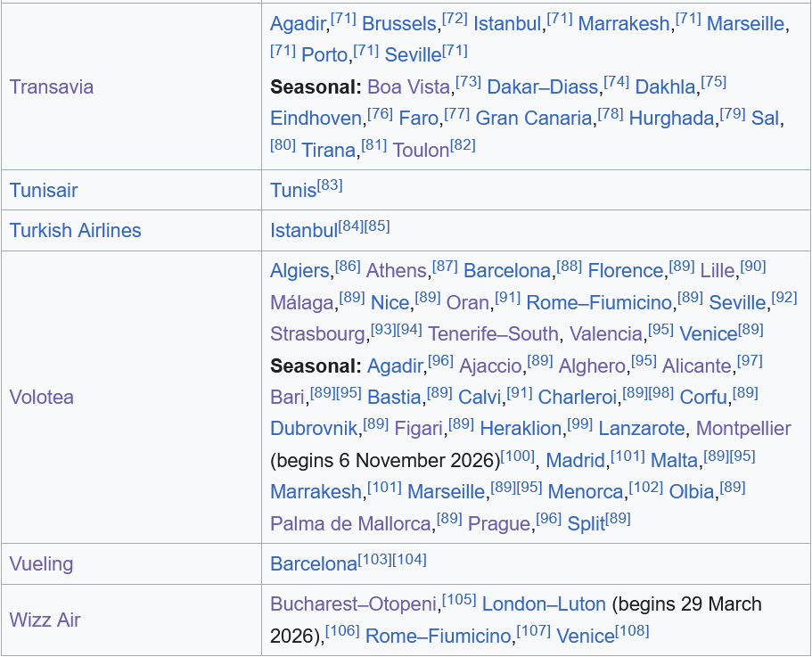Viewport: 812px width, 657px height.
Task: Open the Tunis destination link
Action: 293,191
